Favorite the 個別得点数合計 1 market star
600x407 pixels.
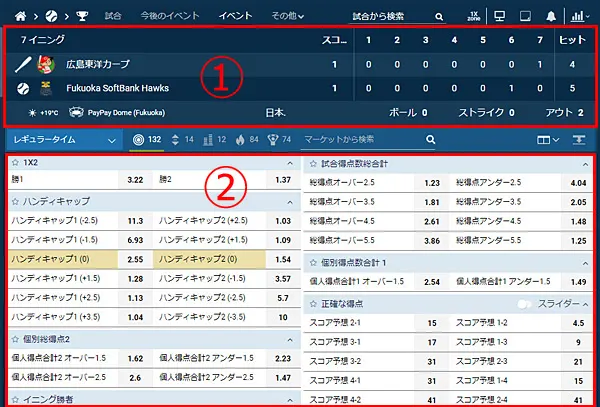tap(313, 263)
